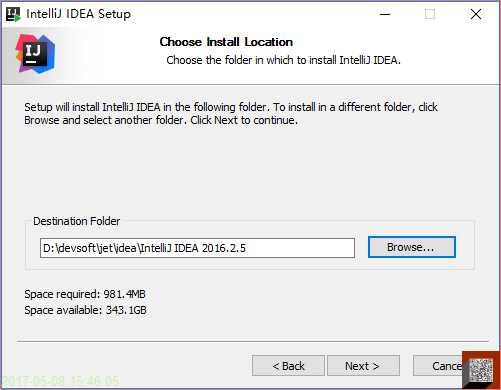Click the Browse... button
The image size is (501, 390).
tap(412, 247)
